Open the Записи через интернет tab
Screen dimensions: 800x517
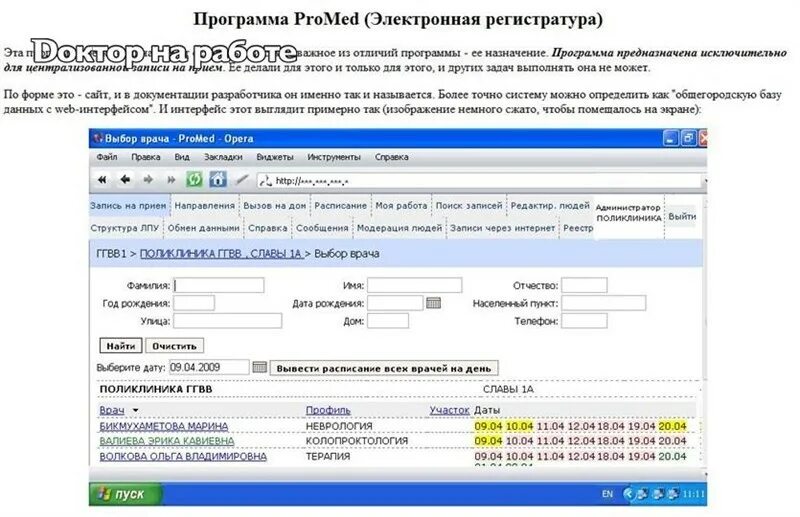pos(503,228)
